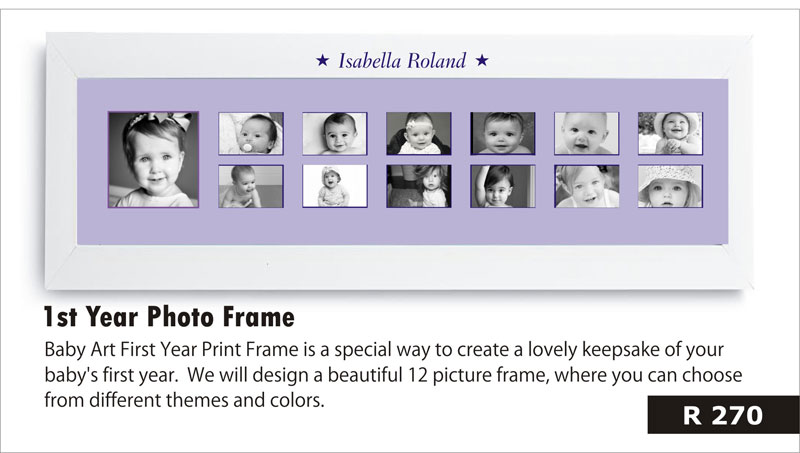Click the sun hat baby photo

click(x=670, y=186)
